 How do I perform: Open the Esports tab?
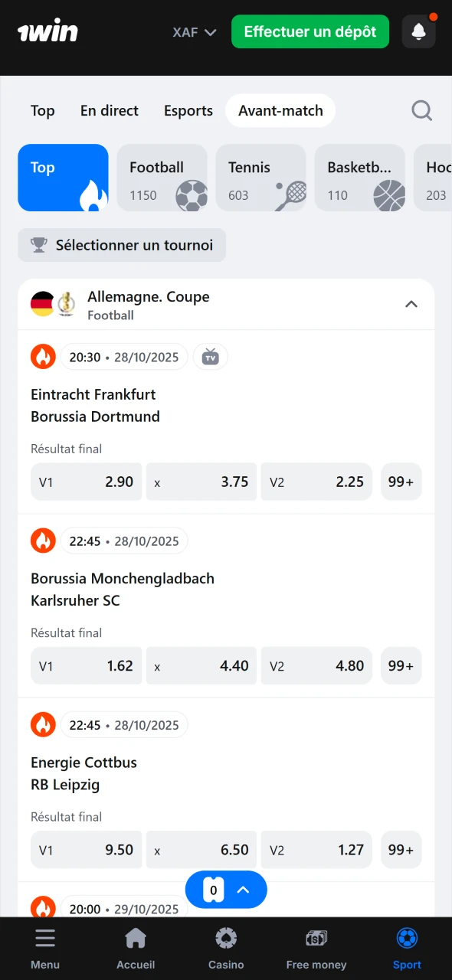tap(188, 110)
